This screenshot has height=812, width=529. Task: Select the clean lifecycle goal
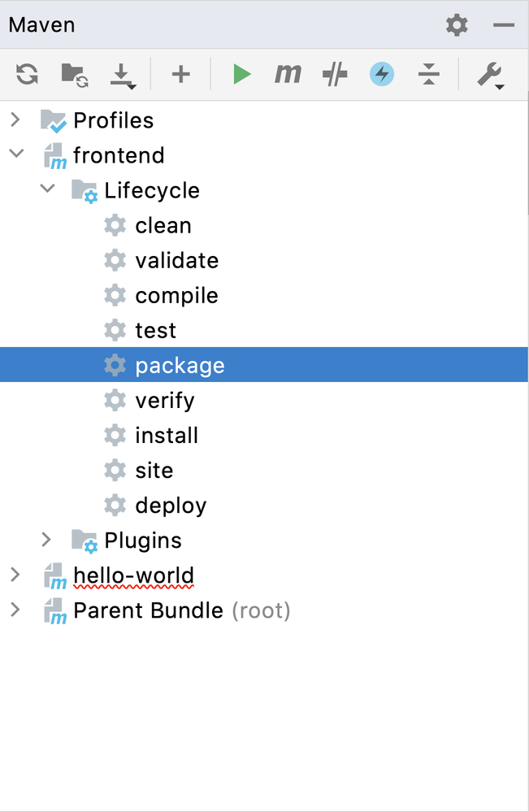coord(163,225)
